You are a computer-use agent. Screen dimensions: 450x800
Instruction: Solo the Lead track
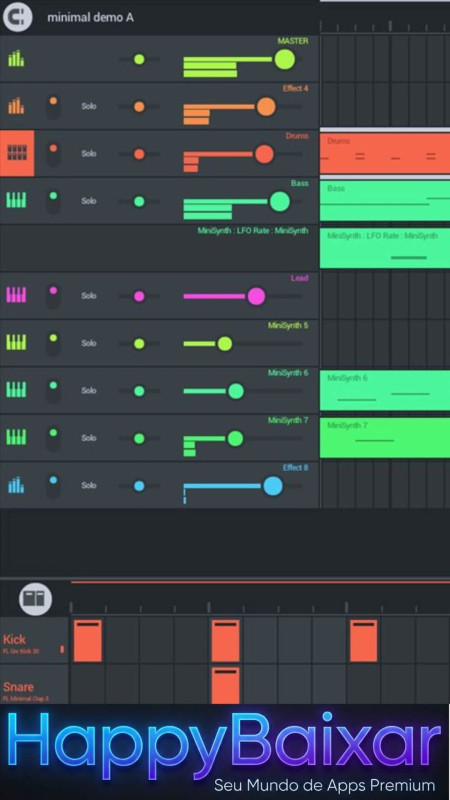[89, 296]
